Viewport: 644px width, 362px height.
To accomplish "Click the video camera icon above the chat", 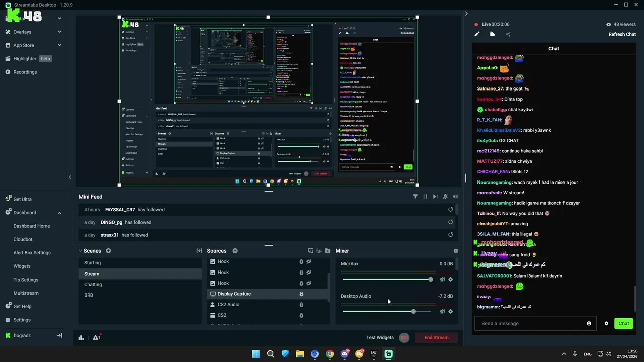I will tap(492, 34).
